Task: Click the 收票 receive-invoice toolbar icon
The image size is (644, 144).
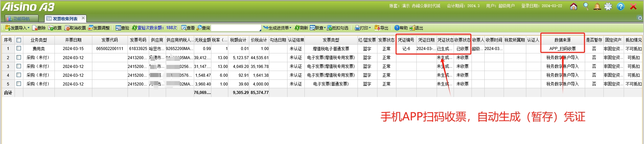Action: tap(55, 28)
